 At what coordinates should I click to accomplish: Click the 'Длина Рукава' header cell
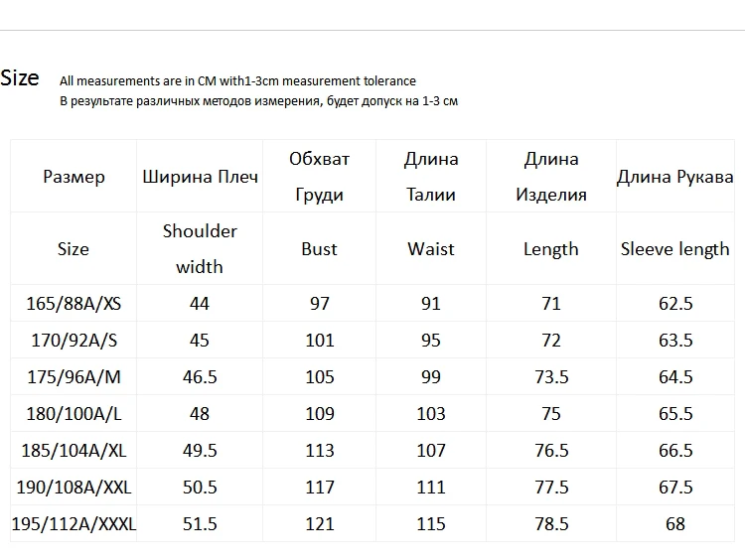675,177
